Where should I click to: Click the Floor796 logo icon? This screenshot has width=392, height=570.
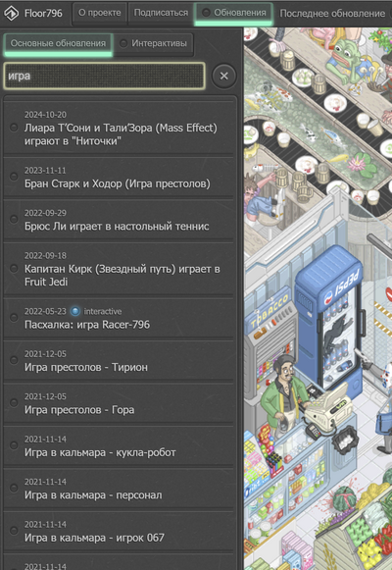click(x=11, y=14)
